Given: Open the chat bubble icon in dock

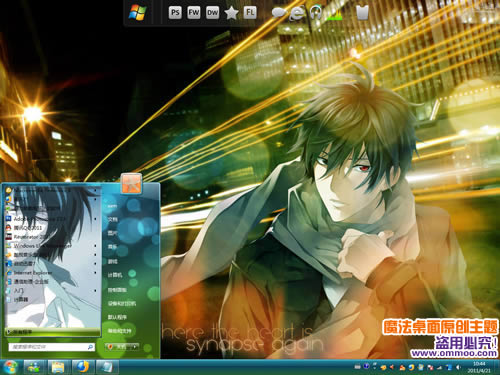Looking at the screenshot, I should coord(278,13).
